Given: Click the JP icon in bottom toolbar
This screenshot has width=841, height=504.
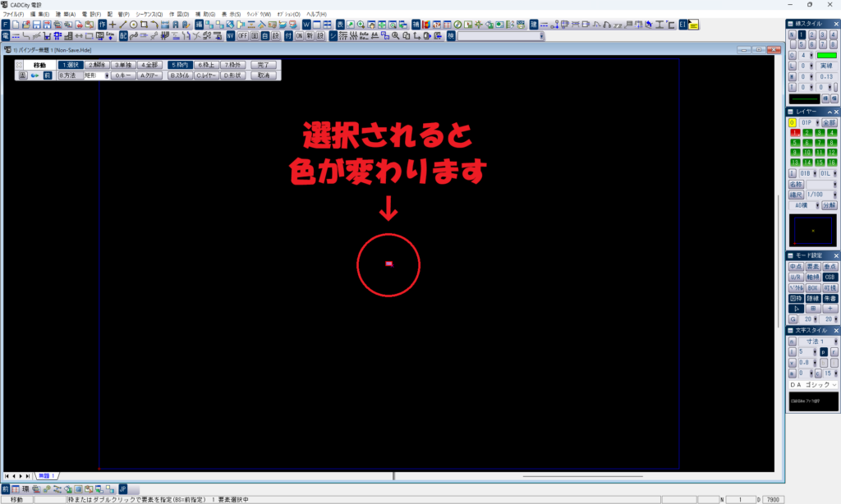Looking at the screenshot, I should (123, 489).
